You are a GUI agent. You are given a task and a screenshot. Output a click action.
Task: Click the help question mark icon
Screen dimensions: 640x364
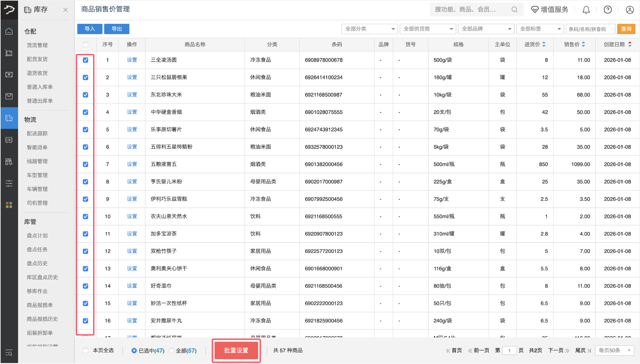[x=607, y=10]
